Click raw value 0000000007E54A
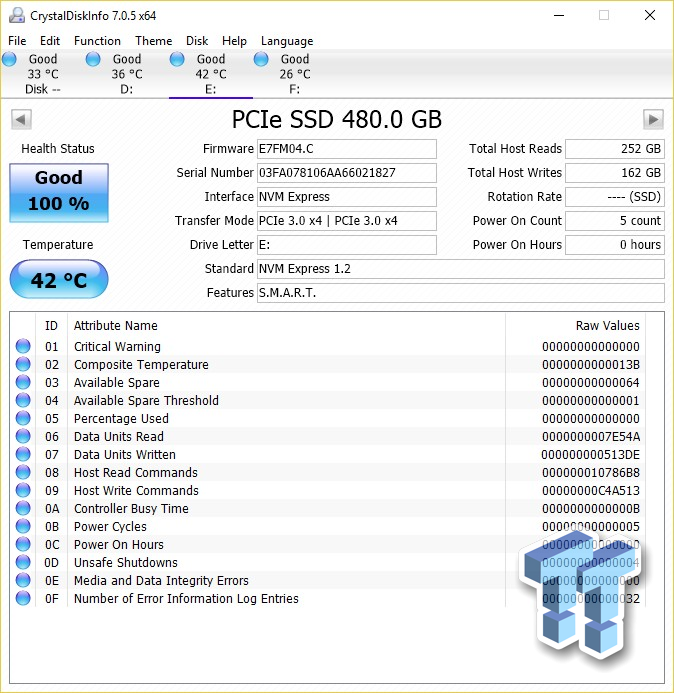The width and height of the screenshot is (674, 693). click(x=591, y=437)
